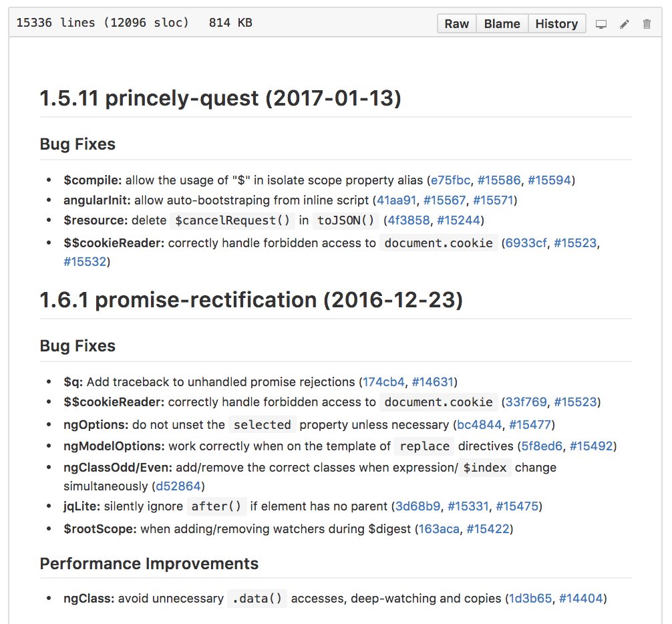The width and height of the screenshot is (672, 624).
Task: Open issue #15422 link
Action: coord(488,529)
